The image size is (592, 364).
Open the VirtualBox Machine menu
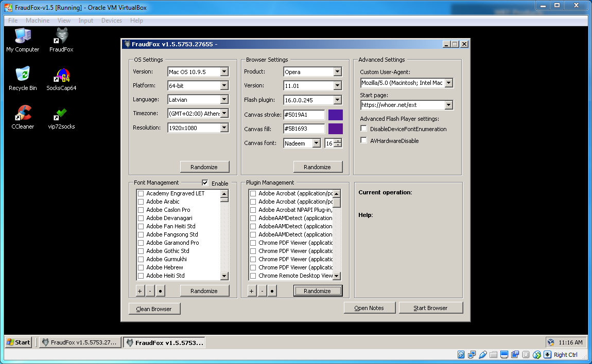point(38,21)
